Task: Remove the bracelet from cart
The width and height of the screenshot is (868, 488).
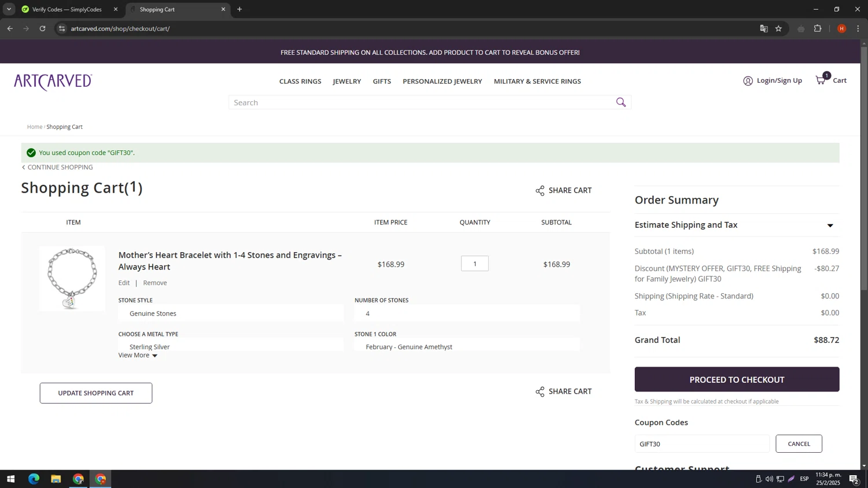Action: pos(155,283)
